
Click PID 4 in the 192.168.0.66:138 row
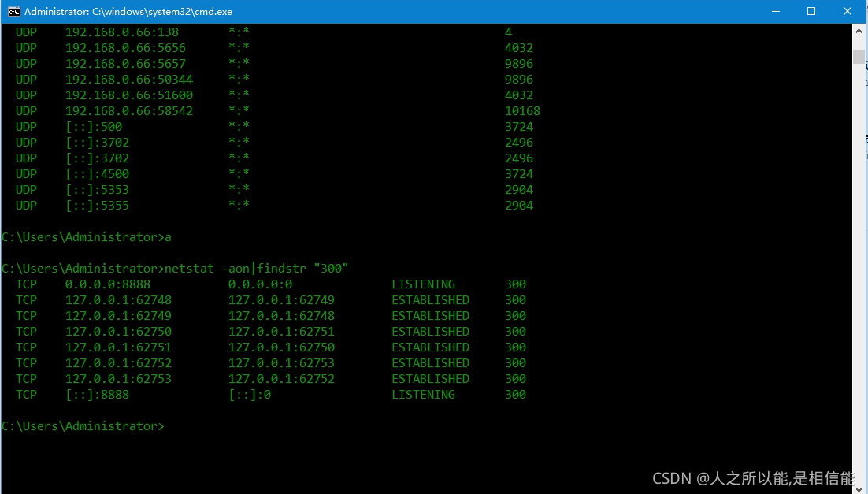pos(508,32)
